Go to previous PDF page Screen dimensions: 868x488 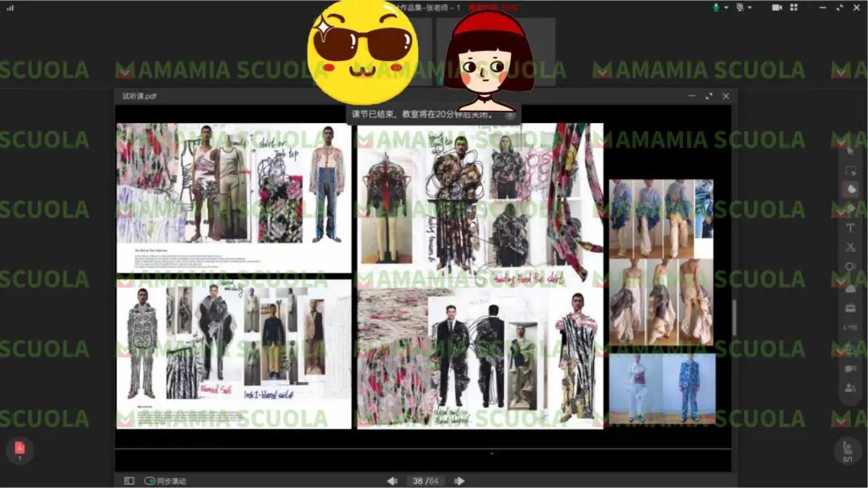click(392, 481)
